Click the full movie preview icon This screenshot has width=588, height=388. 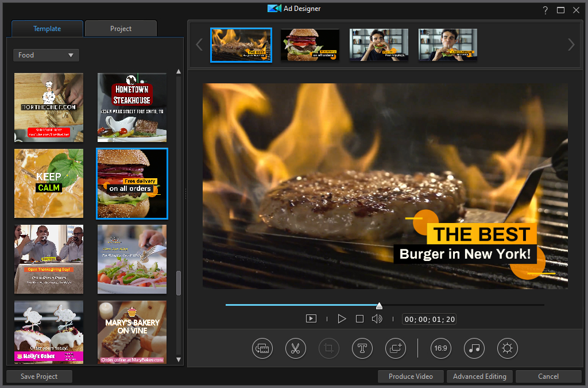point(311,319)
